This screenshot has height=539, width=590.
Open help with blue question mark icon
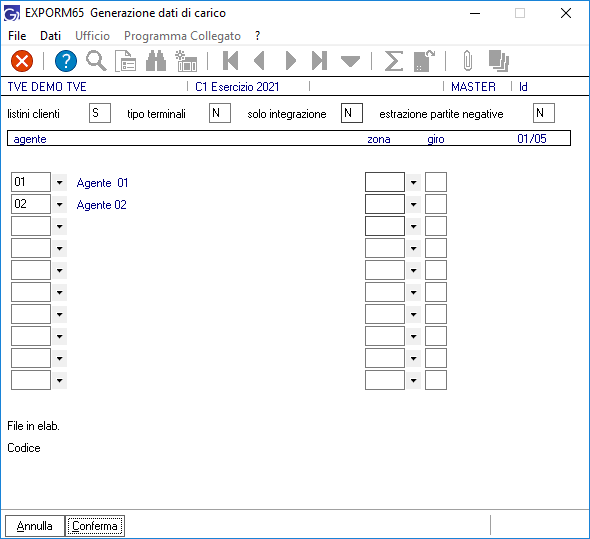66,61
